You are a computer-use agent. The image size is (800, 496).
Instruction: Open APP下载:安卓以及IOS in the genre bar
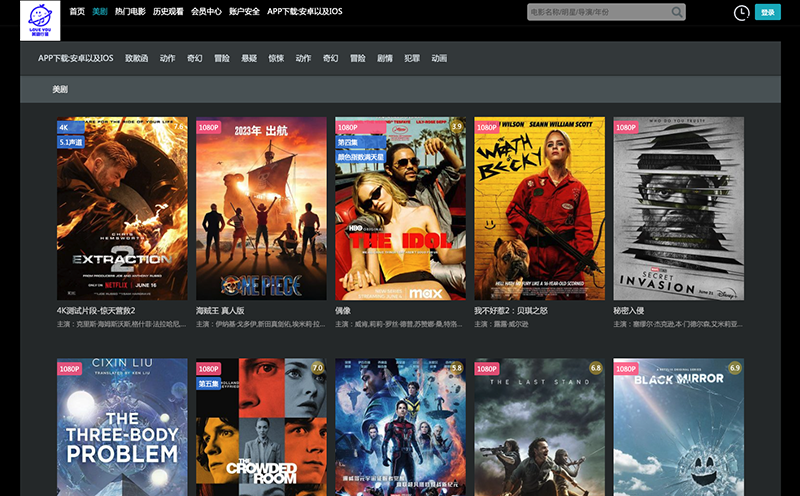[x=76, y=58]
